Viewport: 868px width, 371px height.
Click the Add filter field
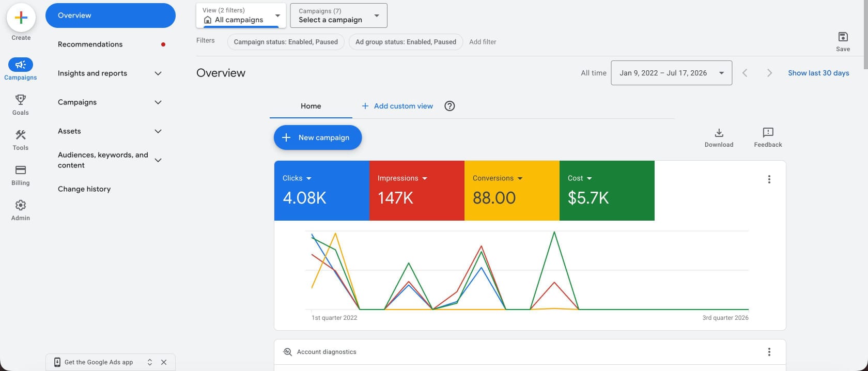tap(483, 42)
